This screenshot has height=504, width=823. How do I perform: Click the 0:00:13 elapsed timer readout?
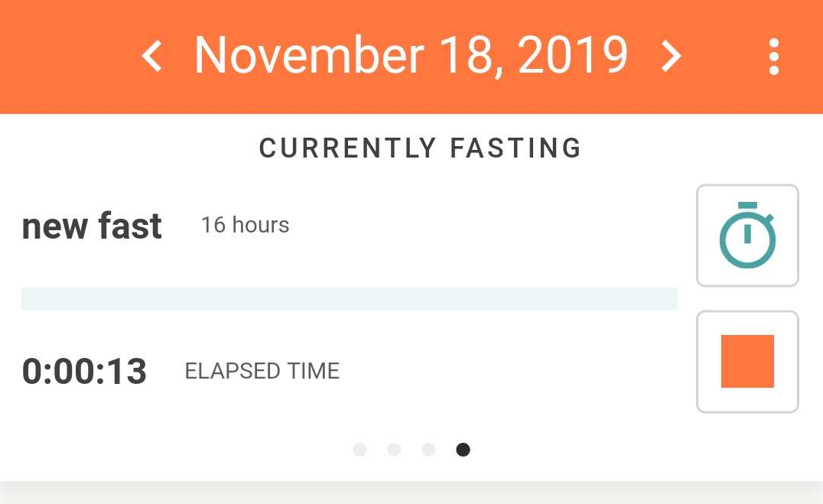[84, 372]
